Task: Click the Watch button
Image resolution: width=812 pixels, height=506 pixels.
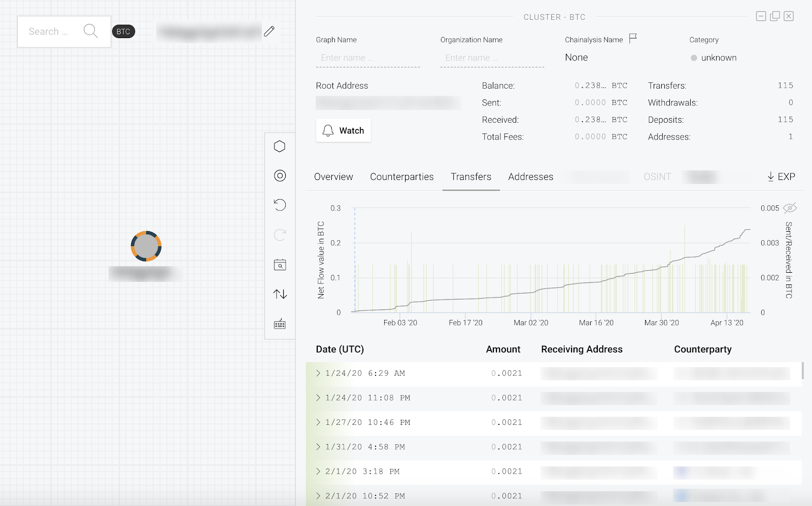Action: point(344,131)
